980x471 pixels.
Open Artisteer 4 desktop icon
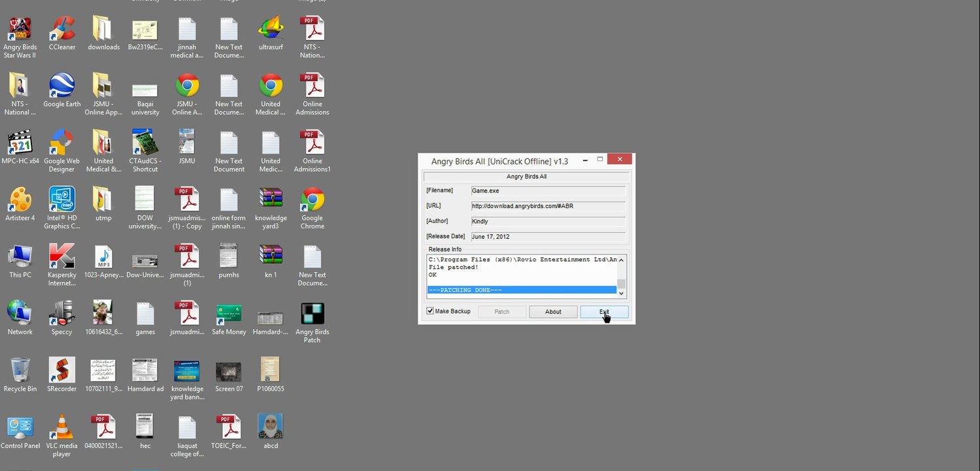20,200
